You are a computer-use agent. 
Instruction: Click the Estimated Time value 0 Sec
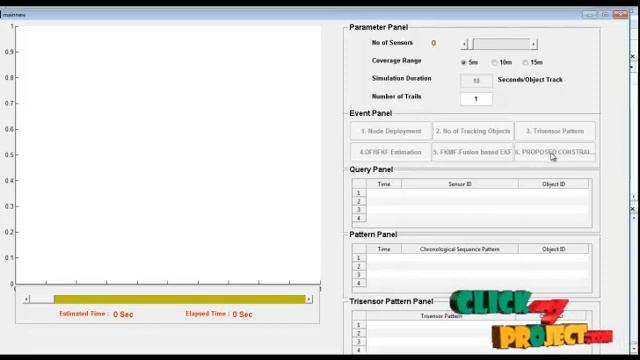coord(123,314)
